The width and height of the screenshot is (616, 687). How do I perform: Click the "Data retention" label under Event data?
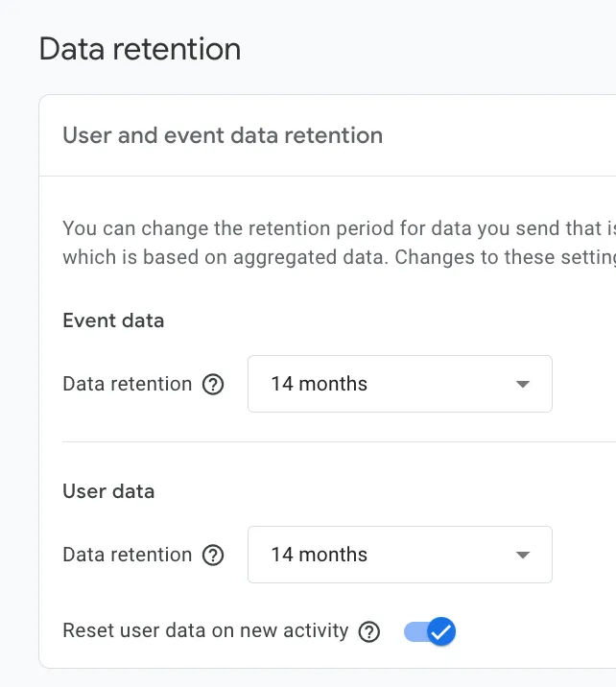click(x=128, y=384)
